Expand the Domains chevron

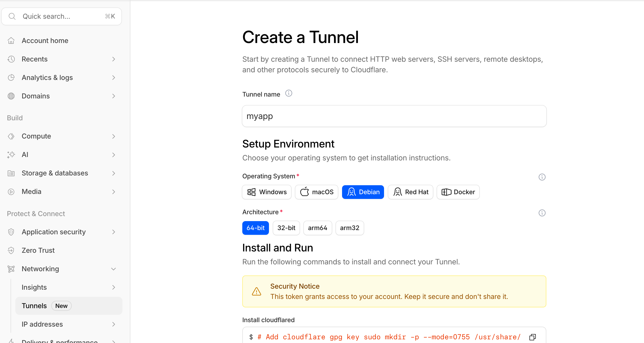click(x=114, y=96)
